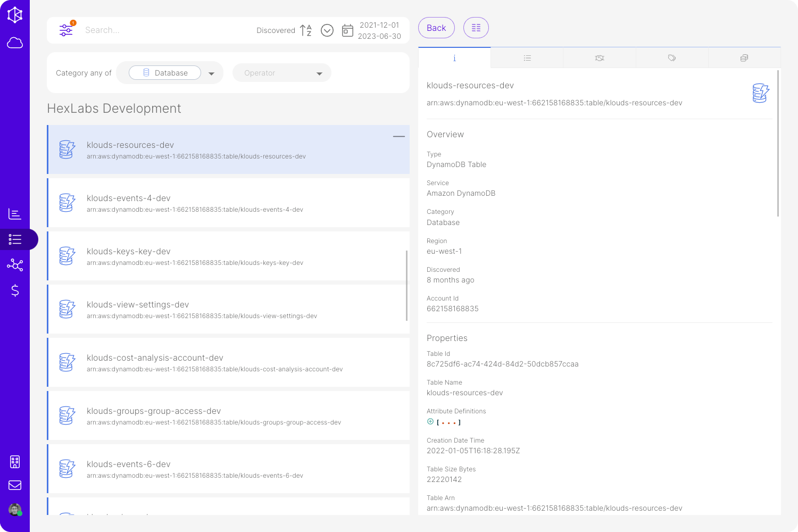The width and height of the screenshot is (798, 532).
Task: Click the 2021-12-01 start date
Action: click(379, 25)
